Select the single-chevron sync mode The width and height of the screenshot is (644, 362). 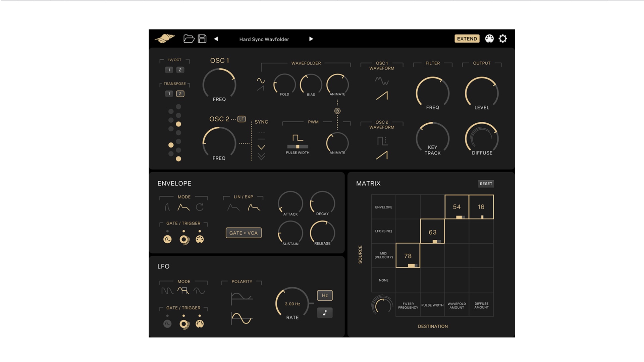coord(261,147)
